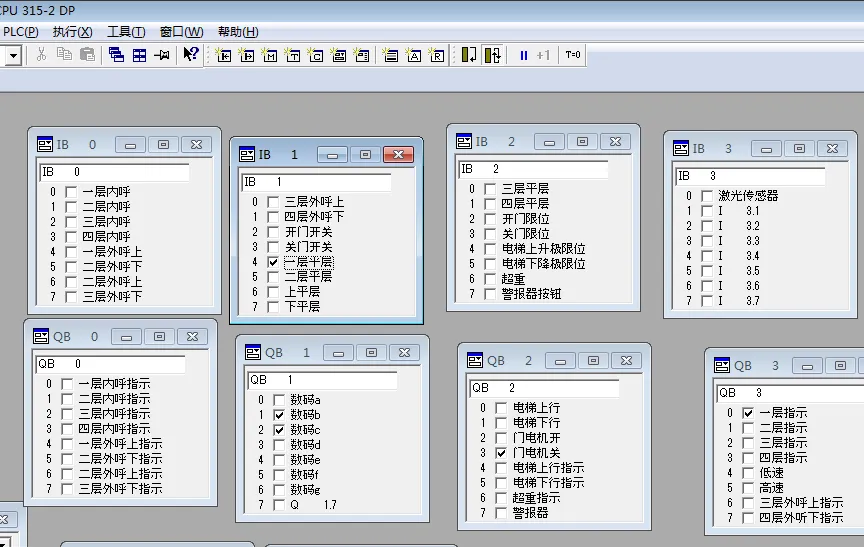Uncheck 门电机关 in QB 2
Viewport: 864px width, 547px height.
501,453
